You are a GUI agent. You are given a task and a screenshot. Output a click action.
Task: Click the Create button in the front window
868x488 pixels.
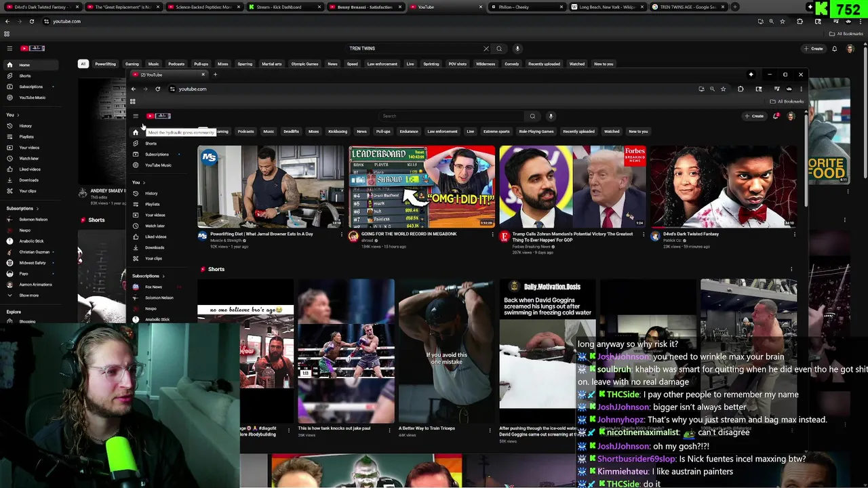pos(754,116)
